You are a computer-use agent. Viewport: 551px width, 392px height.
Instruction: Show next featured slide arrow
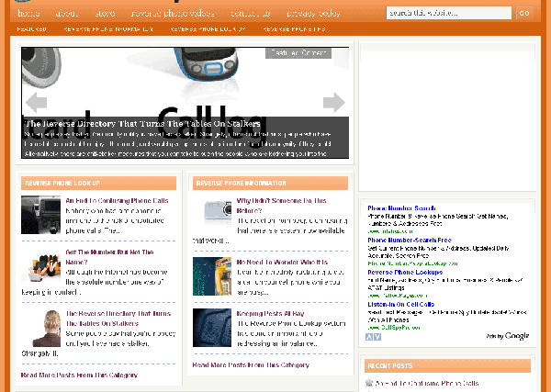(x=334, y=102)
